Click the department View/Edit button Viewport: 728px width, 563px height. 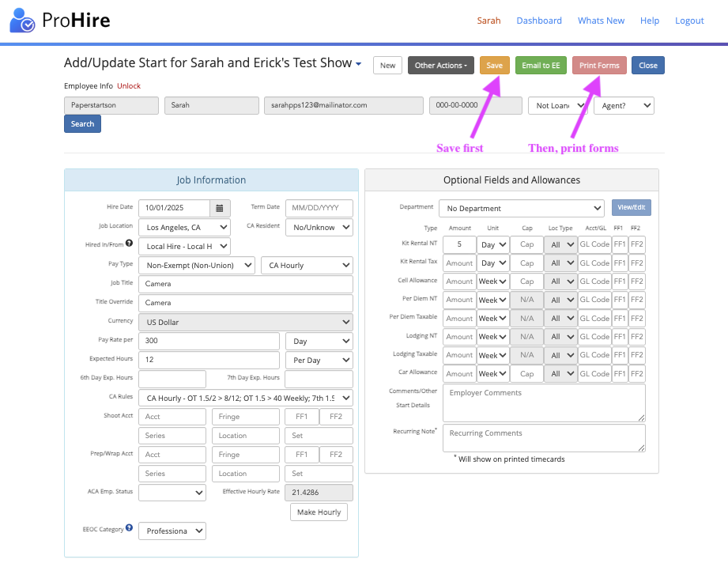click(631, 208)
